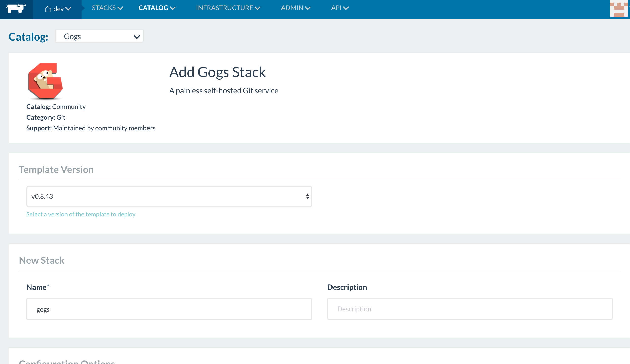This screenshot has width=630, height=364.
Task: Click the home icon beside dev
Action: 48,9
